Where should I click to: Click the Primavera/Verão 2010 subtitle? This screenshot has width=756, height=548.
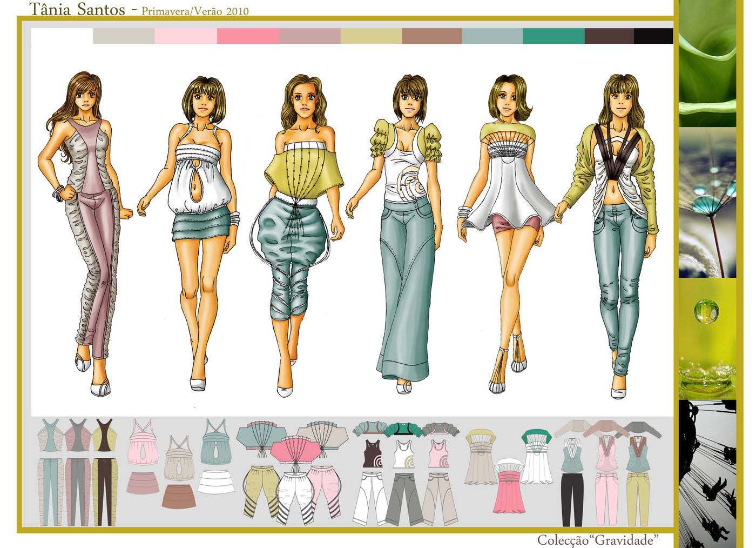[x=195, y=11]
